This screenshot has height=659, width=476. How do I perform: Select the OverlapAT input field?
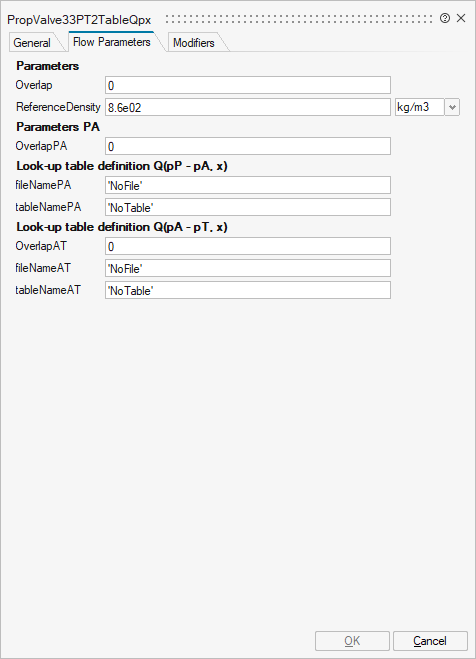pyautogui.click(x=248, y=246)
